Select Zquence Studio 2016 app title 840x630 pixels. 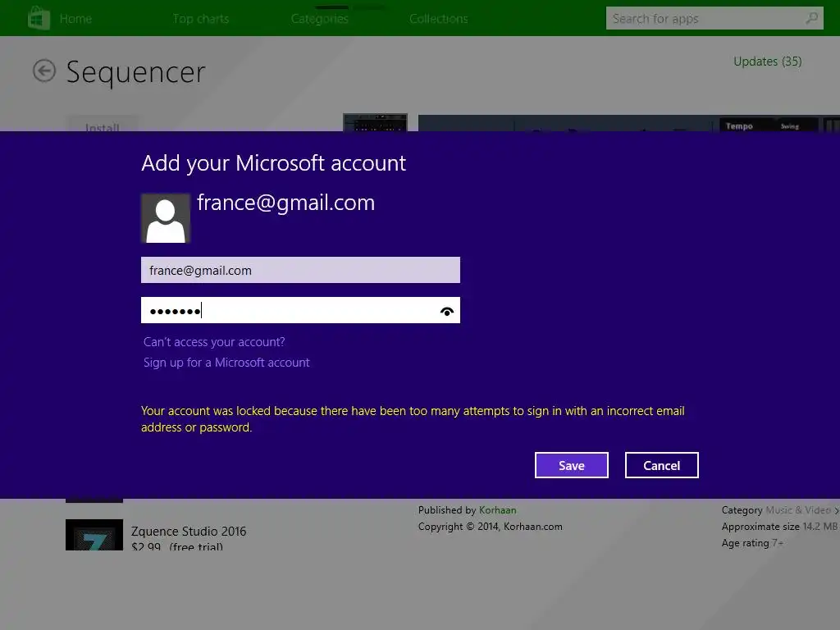coord(189,532)
